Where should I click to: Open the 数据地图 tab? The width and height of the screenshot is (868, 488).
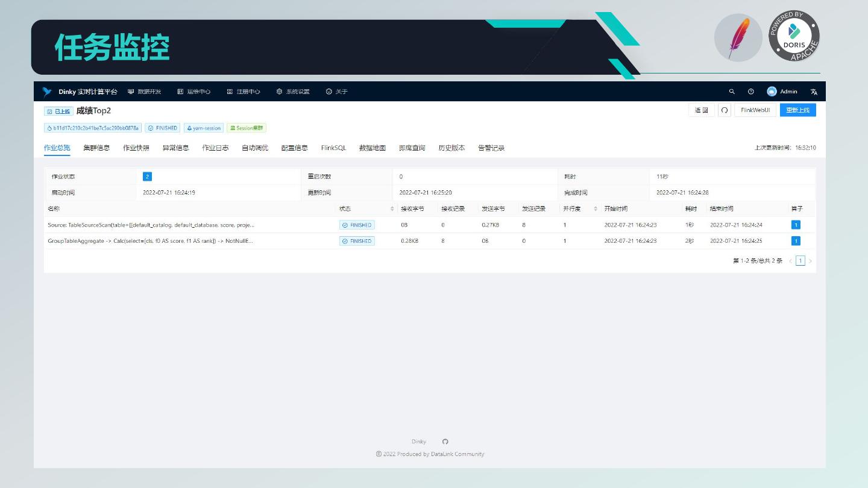click(372, 148)
